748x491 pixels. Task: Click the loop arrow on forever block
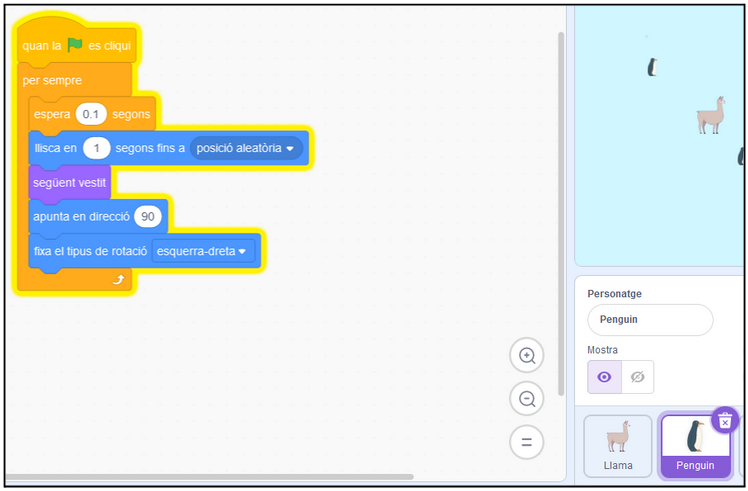(x=118, y=279)
